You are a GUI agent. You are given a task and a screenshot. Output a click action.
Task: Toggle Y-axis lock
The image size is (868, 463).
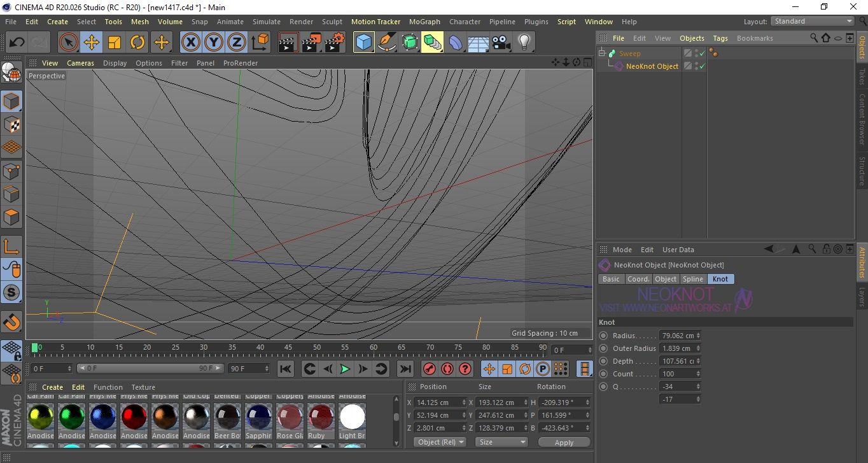coord(213,43)
